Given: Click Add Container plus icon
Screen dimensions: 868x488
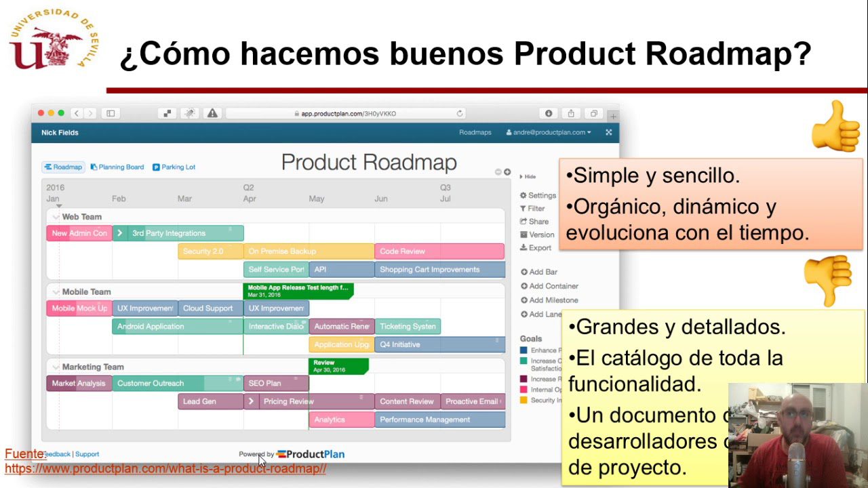Looking at the screenshot, I should click(526, 285).
